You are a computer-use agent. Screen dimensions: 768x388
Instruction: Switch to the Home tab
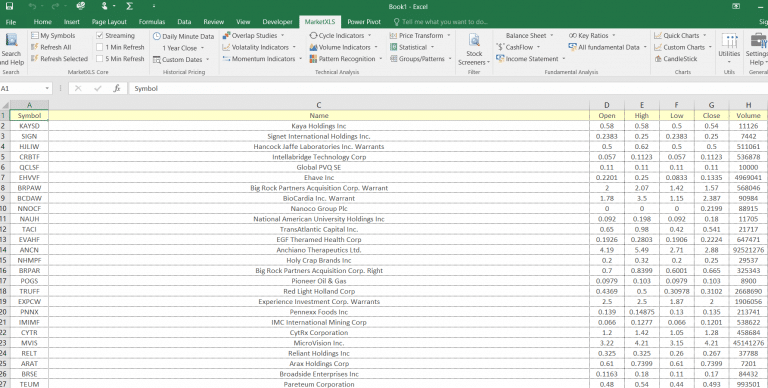pos(43,22)
